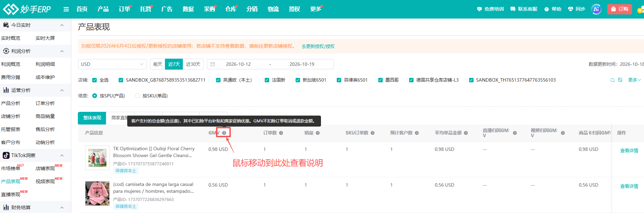Collapse the 运营分析 sidebar section
This screenshot has height=213, width=644.
[62, 90]
